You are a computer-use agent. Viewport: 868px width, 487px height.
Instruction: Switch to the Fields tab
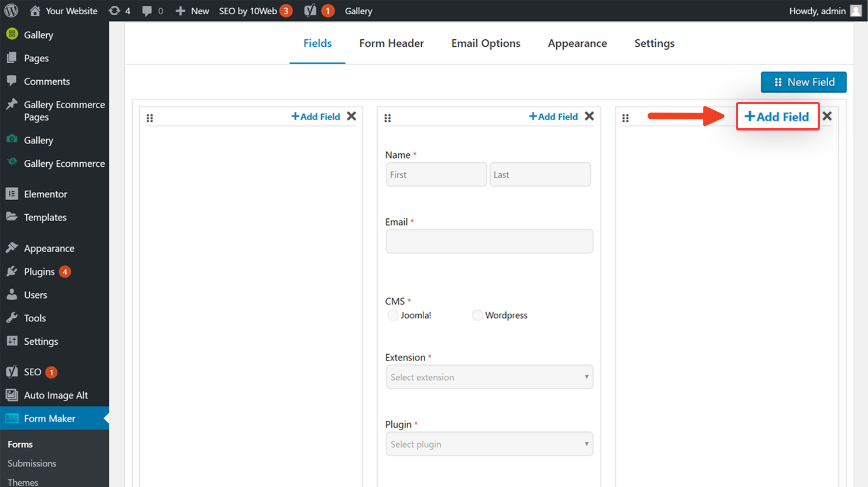(318, 43)
